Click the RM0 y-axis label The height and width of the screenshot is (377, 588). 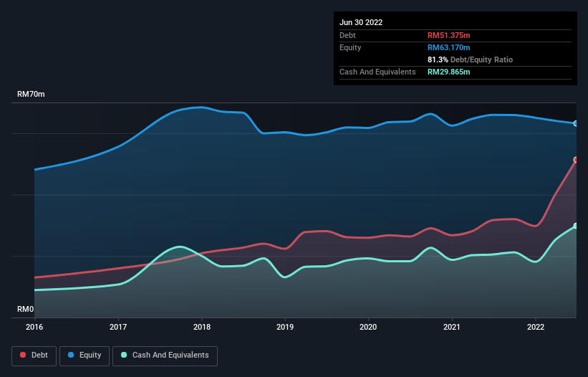(x=26, y=309)
